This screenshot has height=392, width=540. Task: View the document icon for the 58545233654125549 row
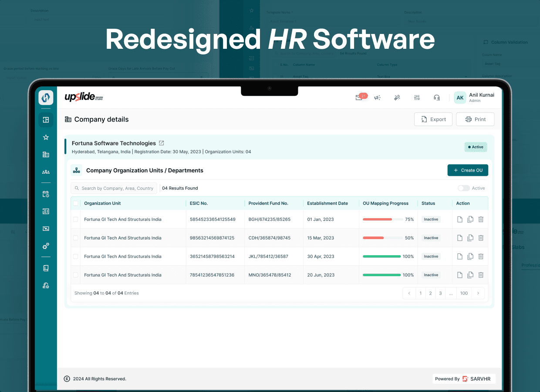tap(460, 220)
